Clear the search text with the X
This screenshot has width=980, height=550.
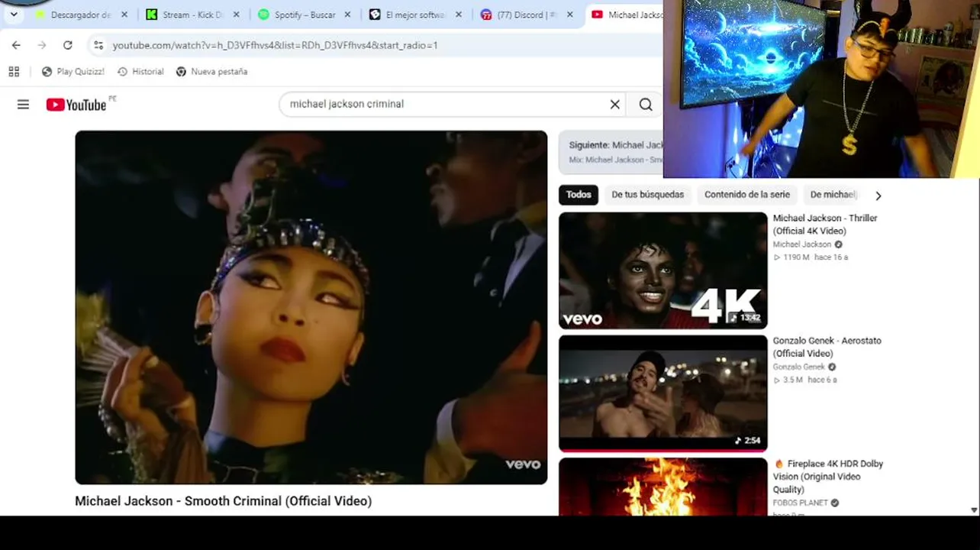[x=615, y=104]
